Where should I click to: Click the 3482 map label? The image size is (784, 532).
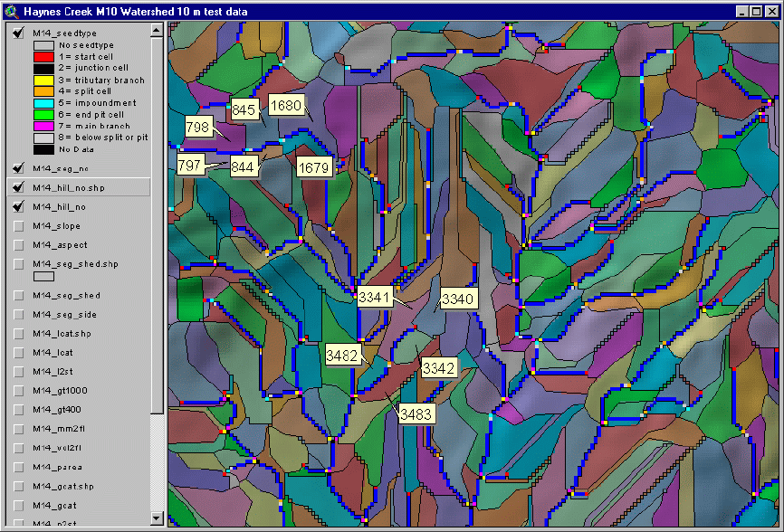[342, 356]
